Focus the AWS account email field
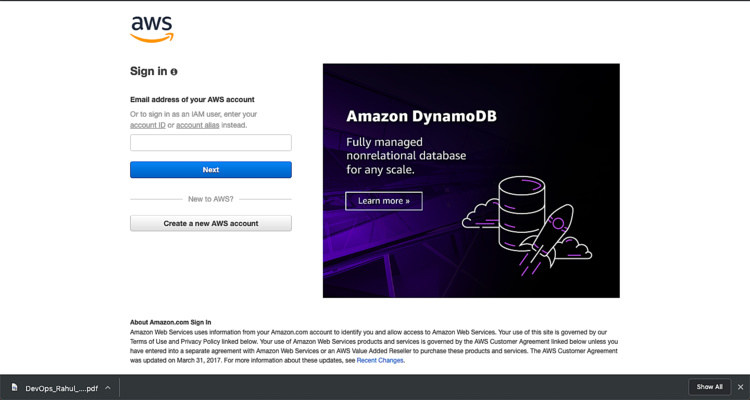 211,143
